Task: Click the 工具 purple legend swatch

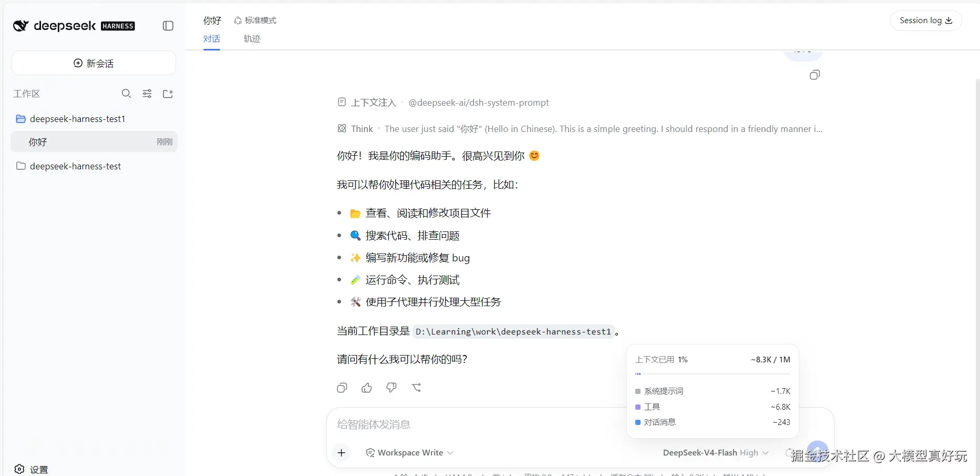Action: click(638, 407)
